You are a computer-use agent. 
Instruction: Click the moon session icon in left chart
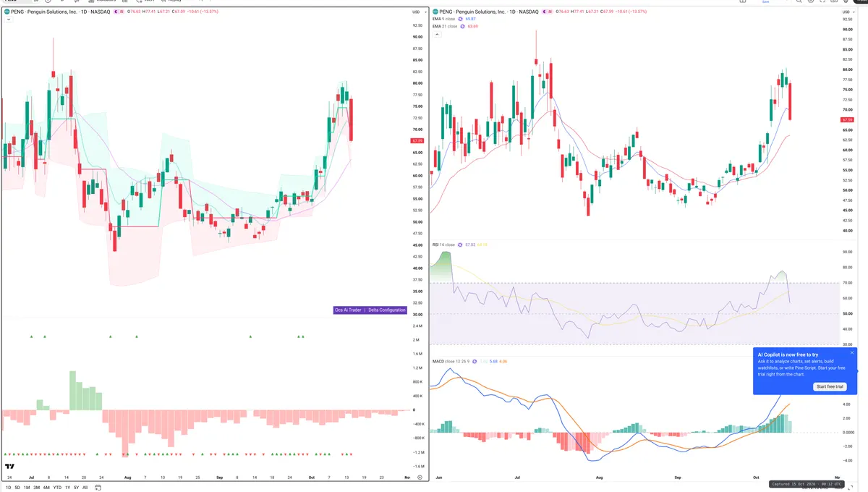coord(116,12)
